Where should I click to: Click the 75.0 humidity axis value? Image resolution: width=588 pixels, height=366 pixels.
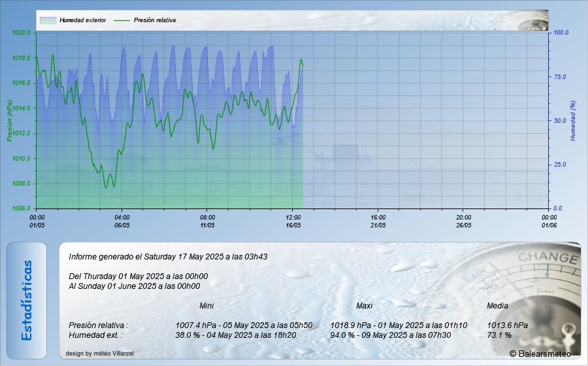(560, 76)
